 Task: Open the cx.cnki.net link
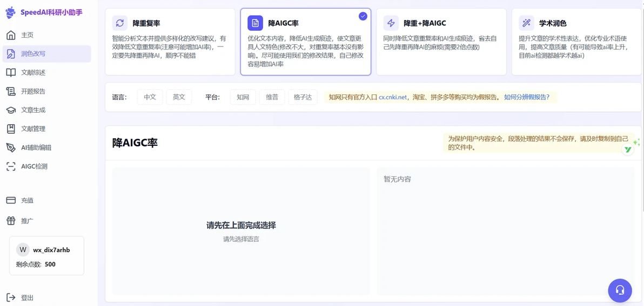(x=393, y=97)
